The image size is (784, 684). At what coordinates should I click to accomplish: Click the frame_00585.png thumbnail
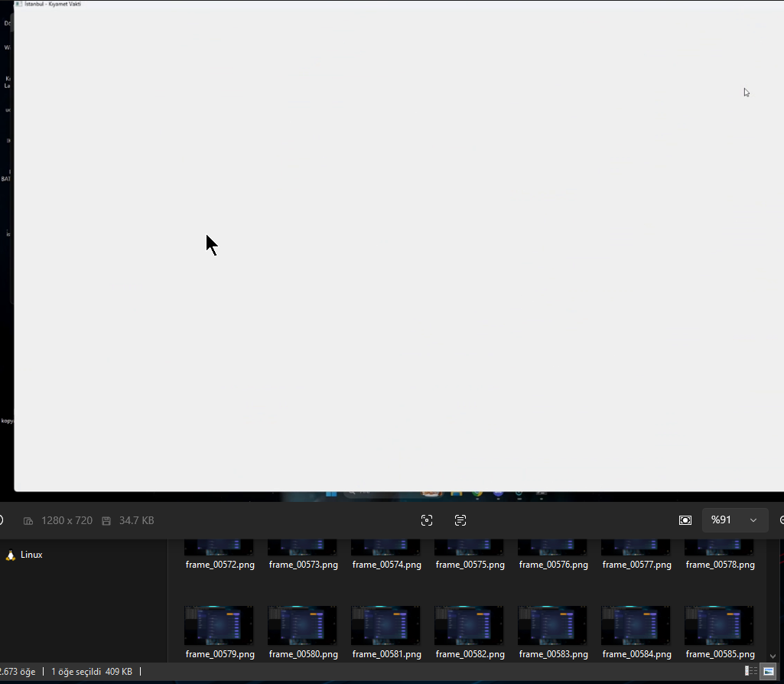click(719, 626)
